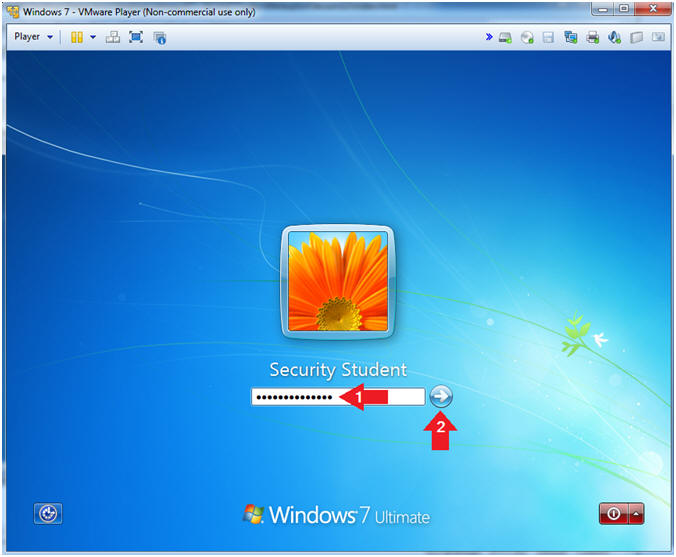676x557 pixels.
Task: Click the hard disk device icon
Action: 506,38
